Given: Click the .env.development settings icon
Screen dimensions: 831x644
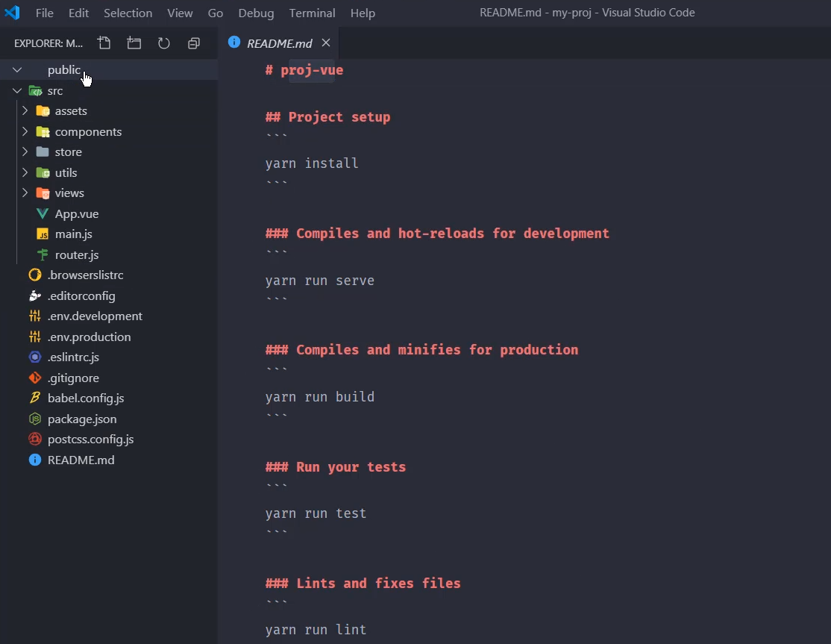Looking at the screenshot, I should (35, 316).
